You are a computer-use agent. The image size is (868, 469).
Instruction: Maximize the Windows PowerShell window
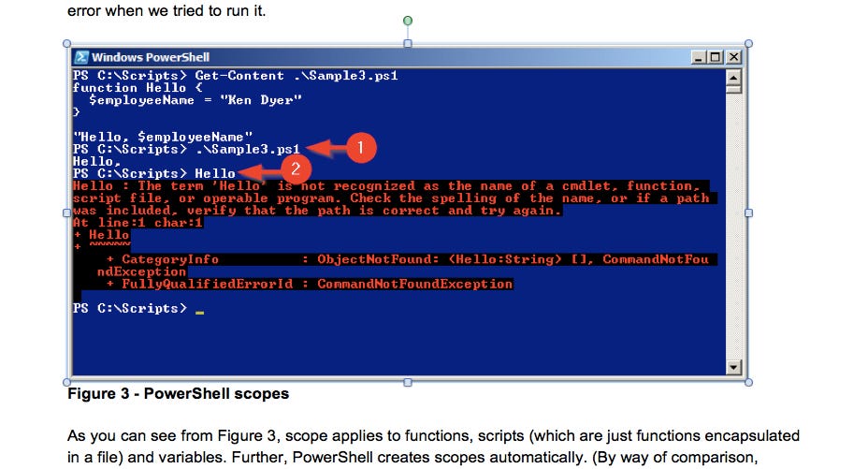pyautogui.click(x=716, y=57)
